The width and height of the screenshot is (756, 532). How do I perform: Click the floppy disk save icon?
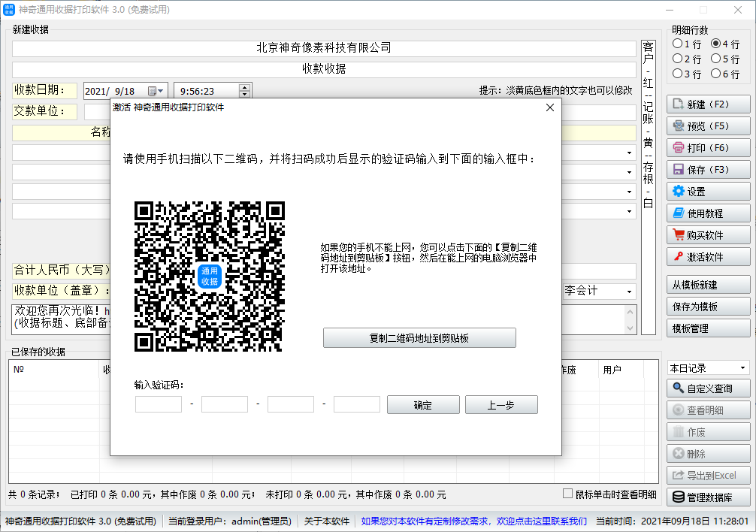pyautogui.click(x=679, y=170)
